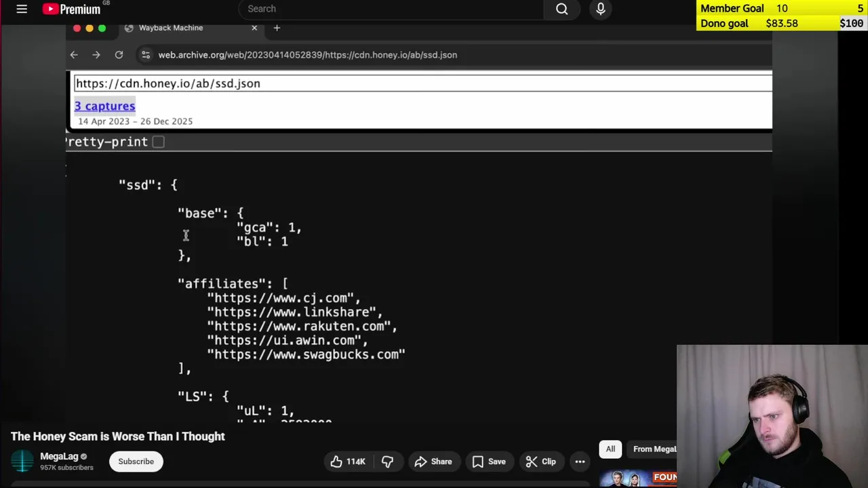Click the 14 Apr 2023 – 26 Dec 2025 date range
This screenshot has height=488, width=868.
click(135, 121)
